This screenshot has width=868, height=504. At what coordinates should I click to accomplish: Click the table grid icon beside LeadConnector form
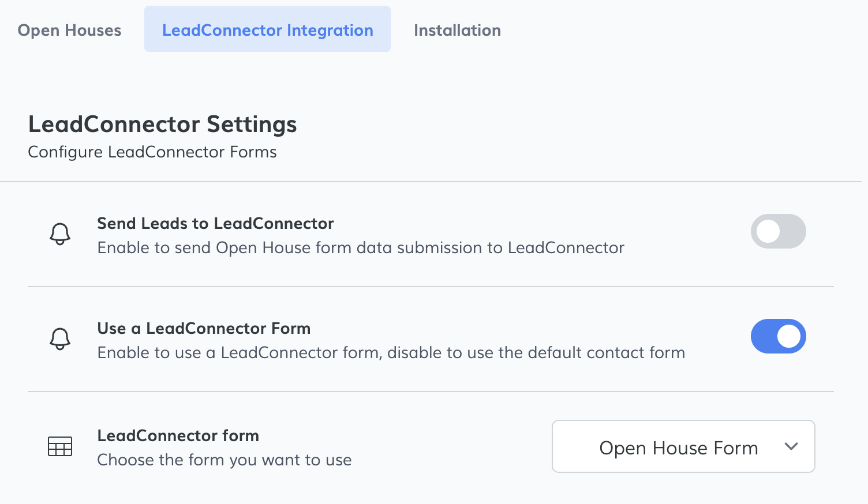point(60,446)
